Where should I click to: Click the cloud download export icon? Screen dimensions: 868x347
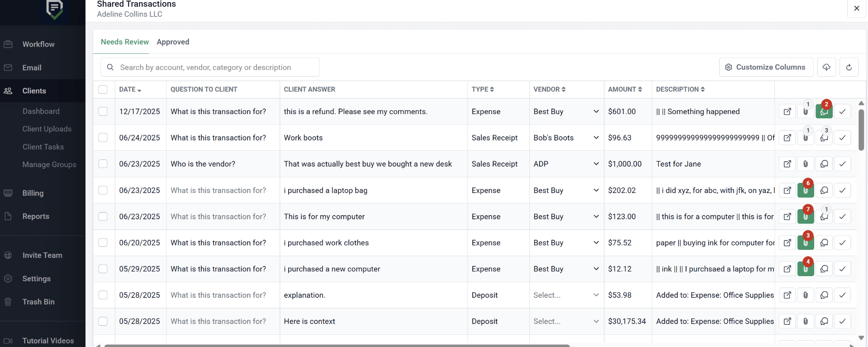click(826, 67)
